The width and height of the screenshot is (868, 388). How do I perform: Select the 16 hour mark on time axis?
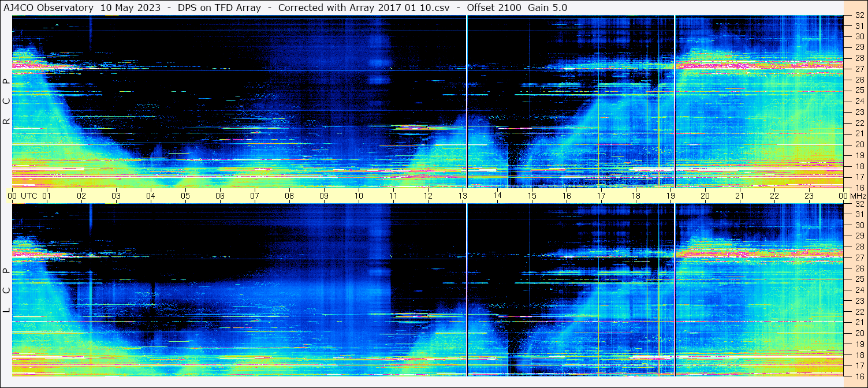click(x=566, y=196)
